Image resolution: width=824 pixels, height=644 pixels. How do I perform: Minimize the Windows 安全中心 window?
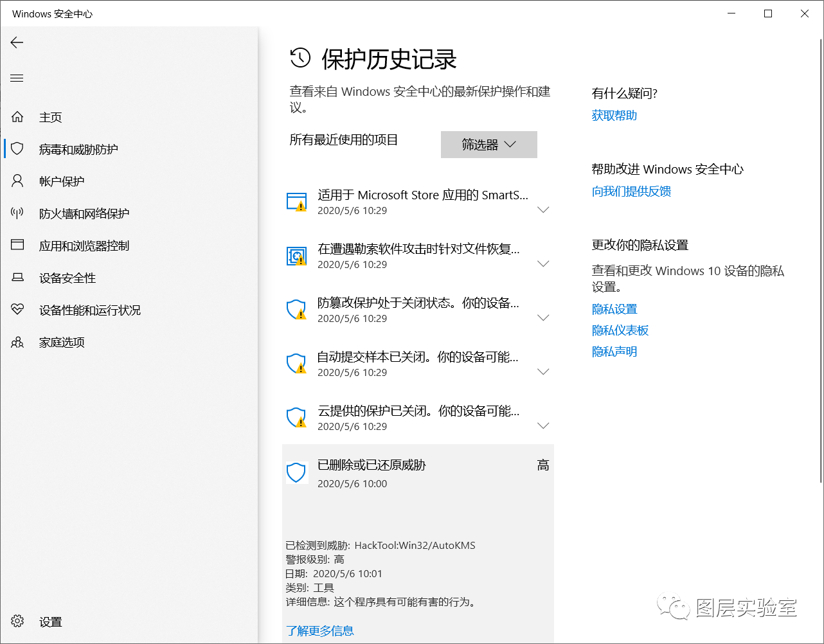[731, 13]
